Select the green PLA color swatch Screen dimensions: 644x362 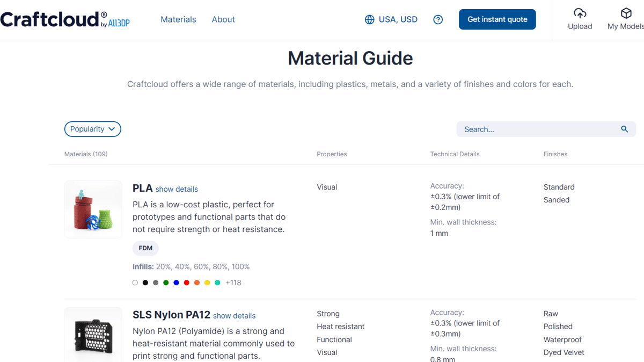tap(166, 283)
